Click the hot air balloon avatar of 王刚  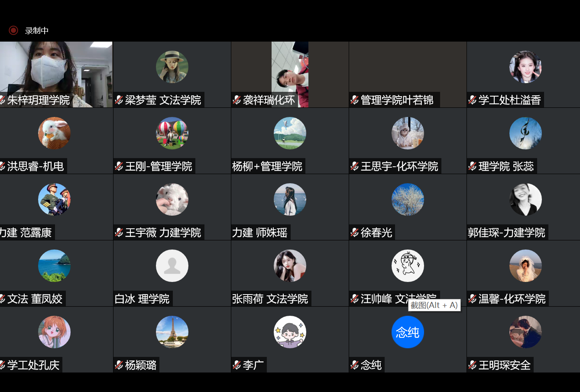172,133
